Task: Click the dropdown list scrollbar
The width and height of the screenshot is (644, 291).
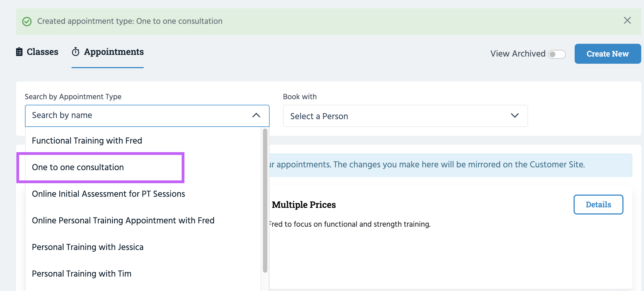Action: (x=265, y=200)
